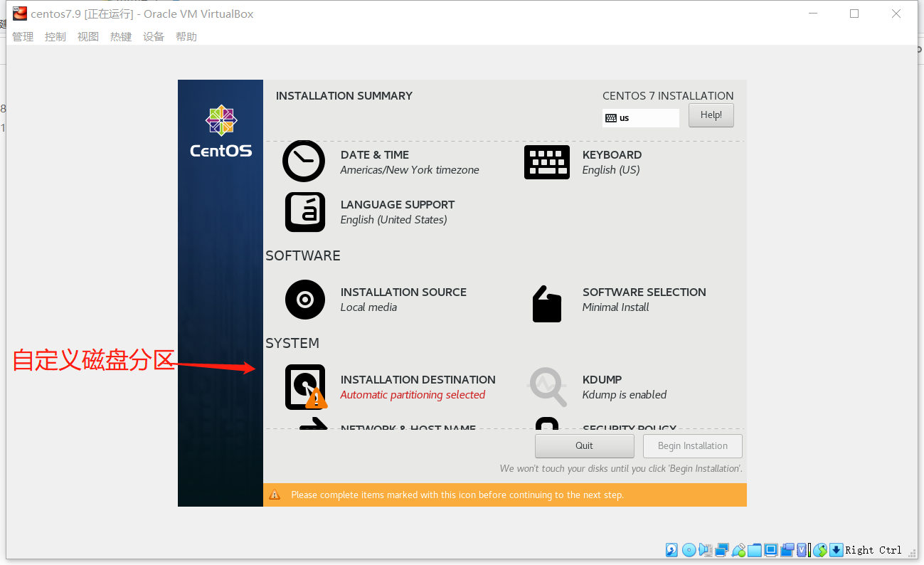The width and height of the screenshot is (924, 565).
Task: Click the 'INSTALLATION SUMMARY' heading
Action: click(x=344, y=96)
